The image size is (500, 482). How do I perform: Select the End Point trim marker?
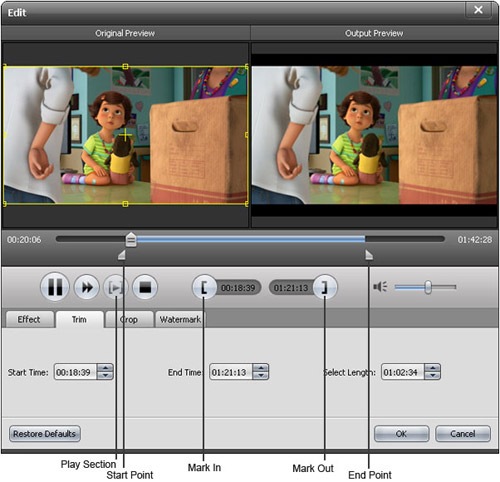[x=369, y=255]
